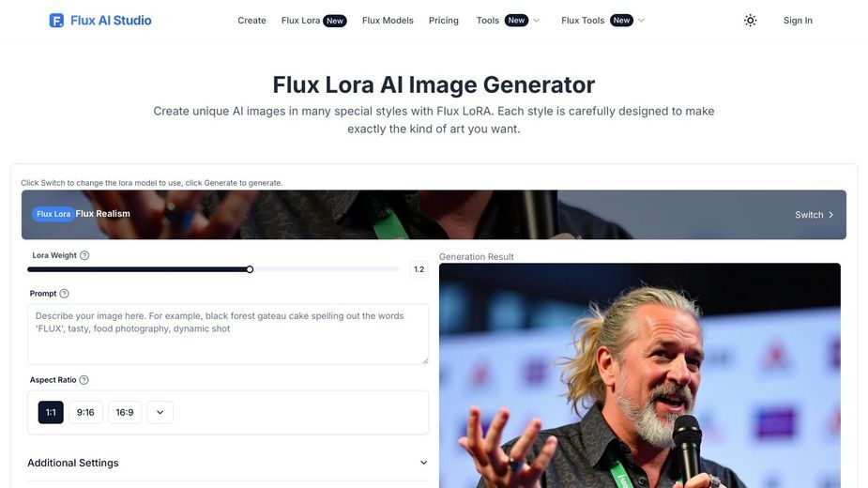868x488 pixels.
Task: Click the Lora Weight help icon
Action: [x=84, y=255]
